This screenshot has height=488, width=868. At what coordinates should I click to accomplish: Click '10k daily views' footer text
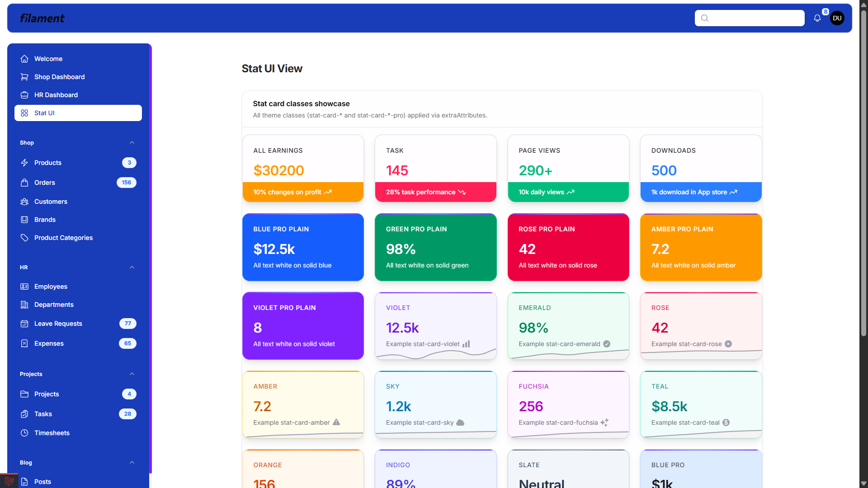(x=541, y=192)
